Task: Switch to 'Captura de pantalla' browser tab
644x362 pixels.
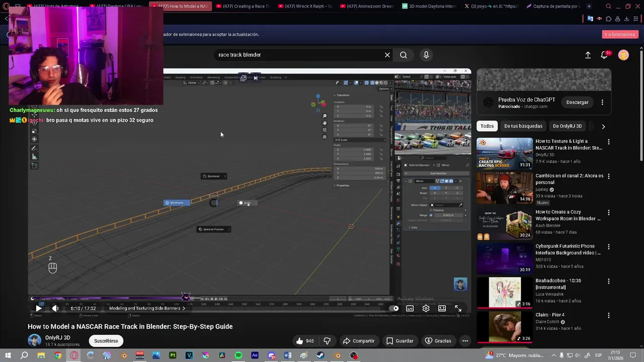Action: click(553, 6)
